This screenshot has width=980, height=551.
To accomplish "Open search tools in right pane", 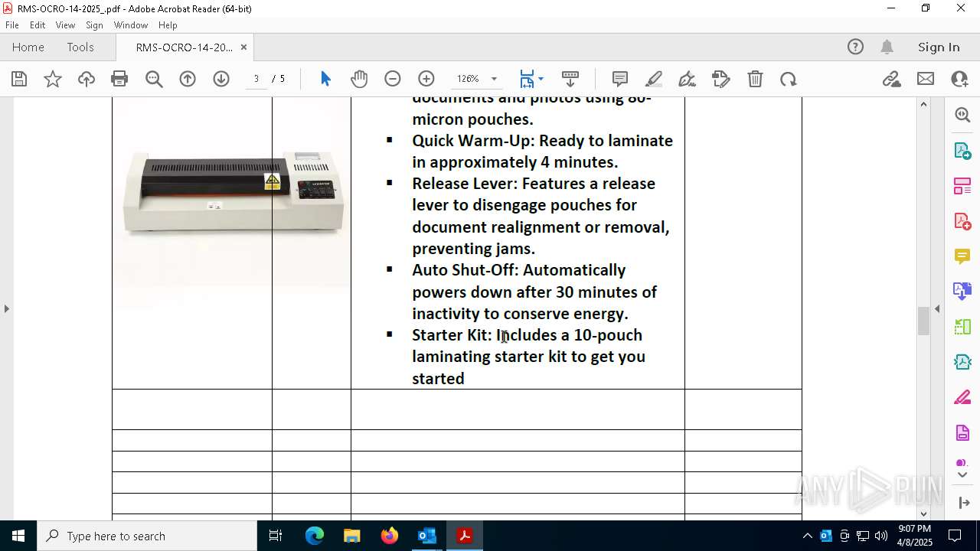I will coord(962,115).
